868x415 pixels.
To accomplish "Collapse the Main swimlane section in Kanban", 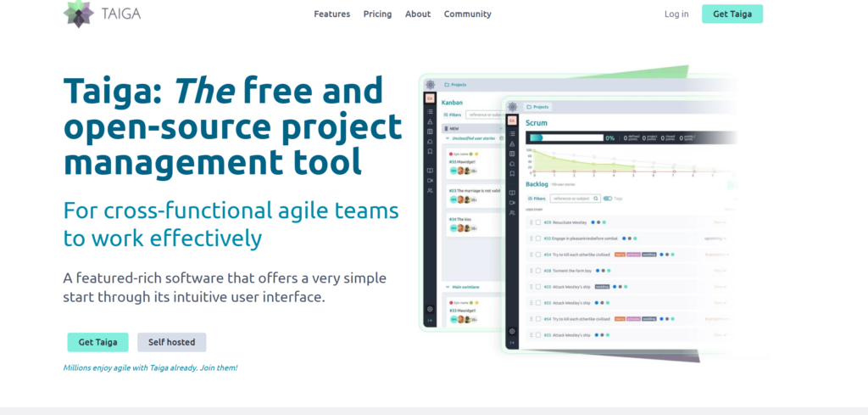I will pos(448,289).
